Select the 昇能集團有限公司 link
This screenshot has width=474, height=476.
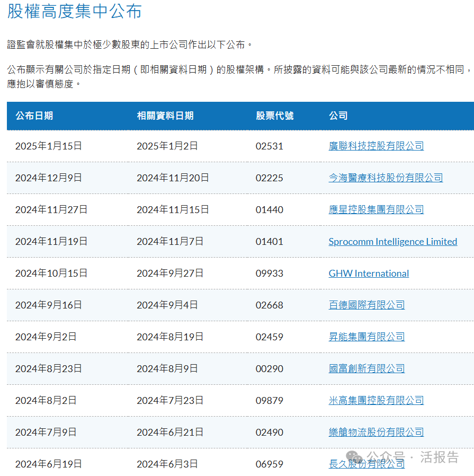366,337
